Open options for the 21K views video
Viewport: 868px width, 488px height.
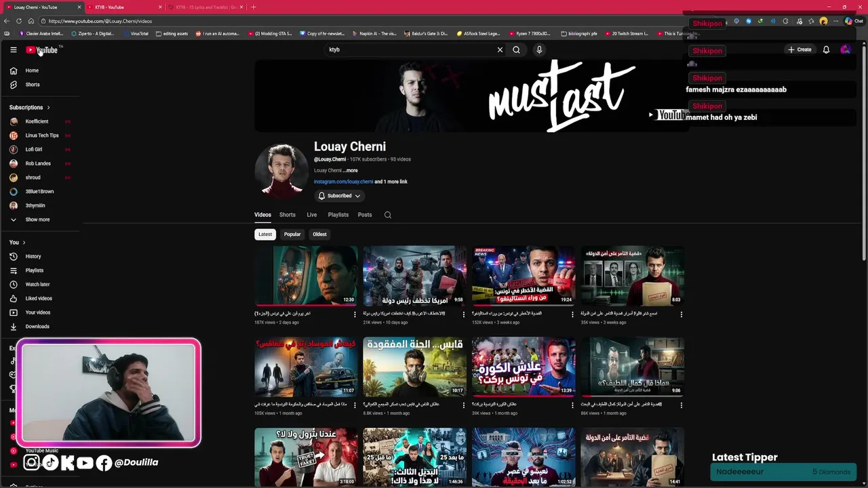point(464,314)
